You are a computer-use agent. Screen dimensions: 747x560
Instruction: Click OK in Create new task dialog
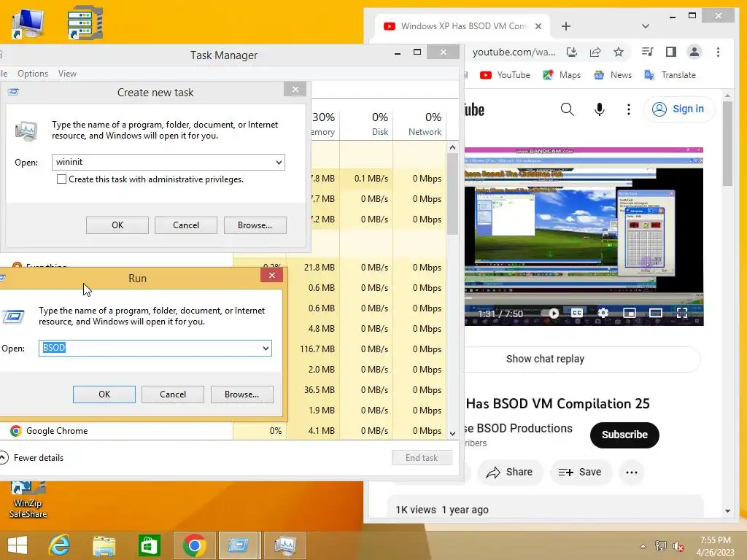pos(117,225)
